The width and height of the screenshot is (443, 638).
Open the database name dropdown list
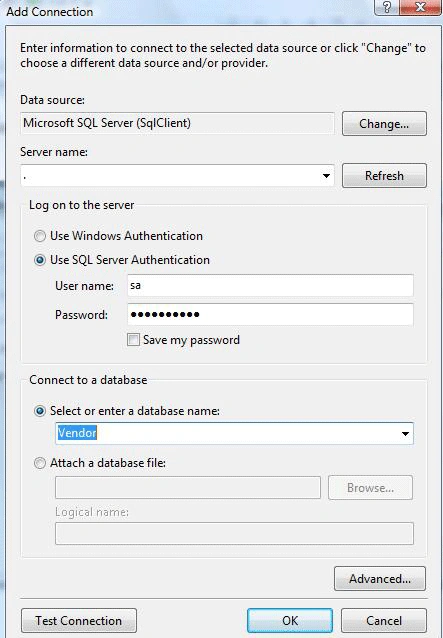405,433
